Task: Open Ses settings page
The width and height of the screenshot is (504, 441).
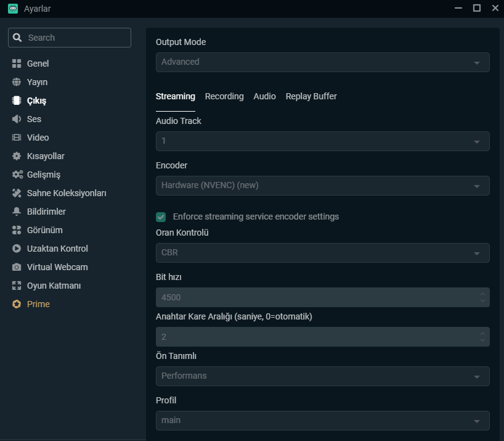Action: (x=34, y=119)
